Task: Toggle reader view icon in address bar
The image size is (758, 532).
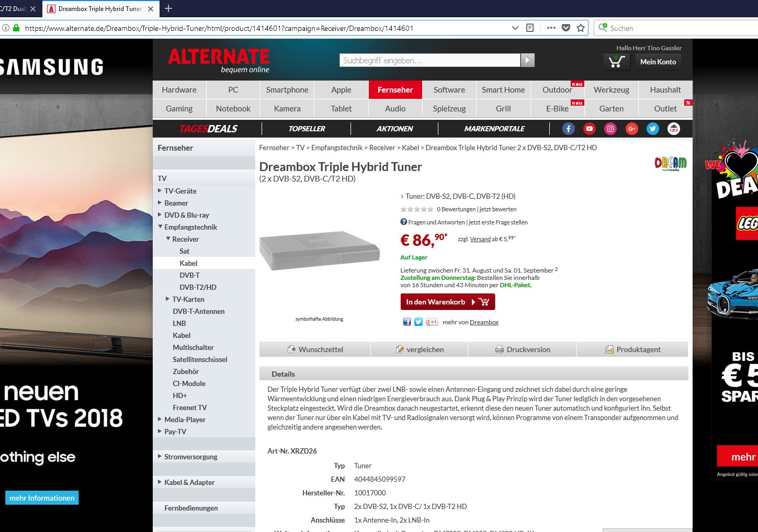Action: point(530,28)
